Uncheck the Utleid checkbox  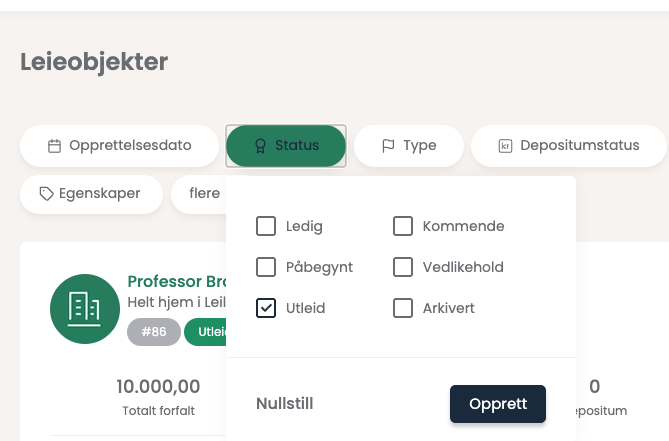266,308
